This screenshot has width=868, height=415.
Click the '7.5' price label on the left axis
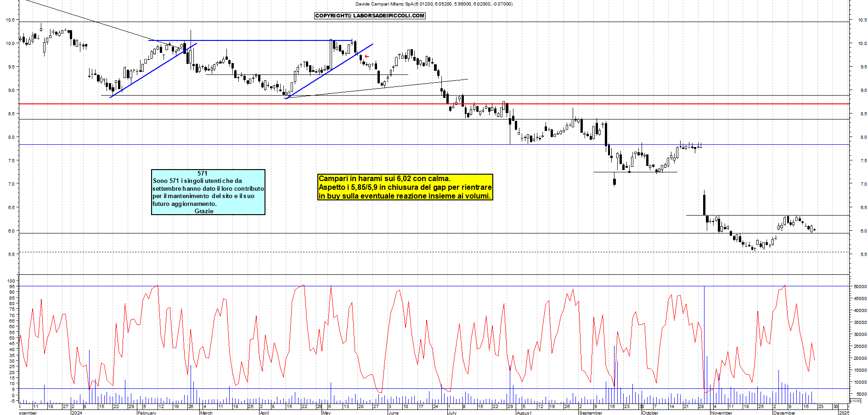[x=11, y=161]
